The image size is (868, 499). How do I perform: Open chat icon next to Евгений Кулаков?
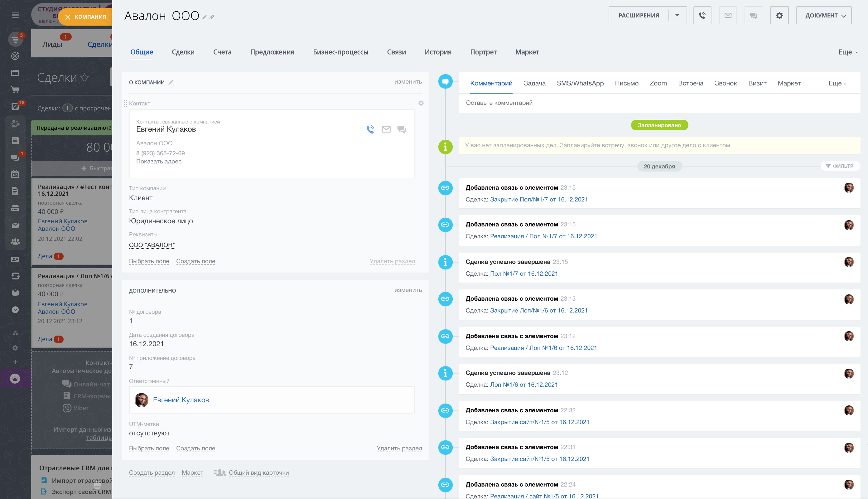click(x=402, y=129)
